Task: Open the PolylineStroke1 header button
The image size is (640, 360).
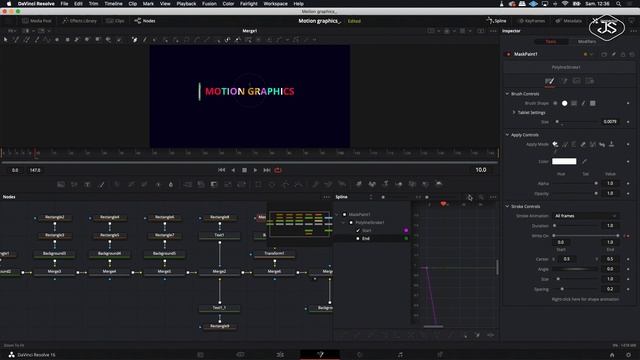Action: coord(566,67)
